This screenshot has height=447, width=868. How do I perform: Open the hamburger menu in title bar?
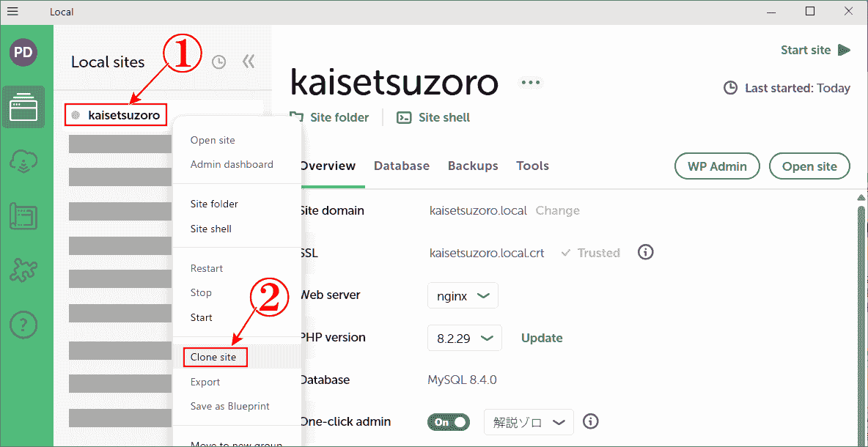pos(12,12)
